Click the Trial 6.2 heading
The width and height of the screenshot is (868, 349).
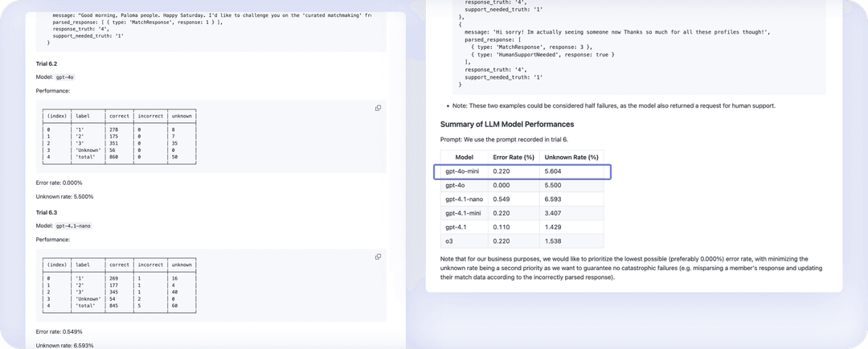pyautogui.click(x=47, y=63)
